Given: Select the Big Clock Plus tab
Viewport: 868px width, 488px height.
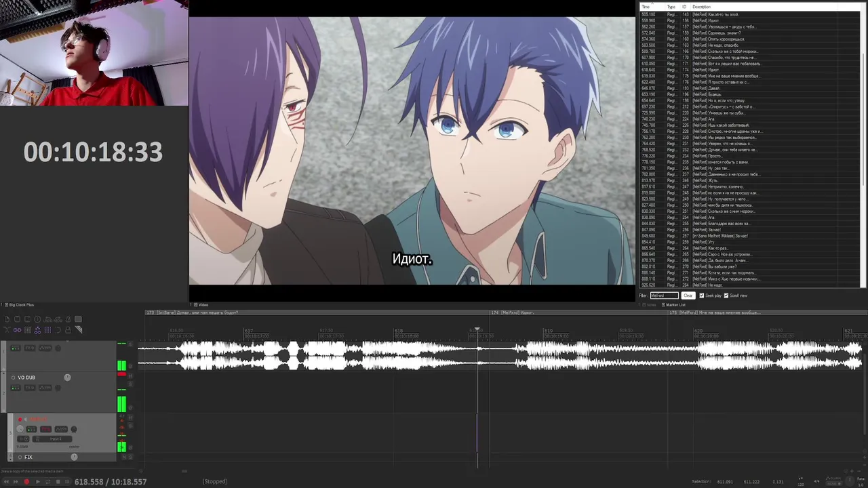Looking at the screenshot, I should point(20,305).
